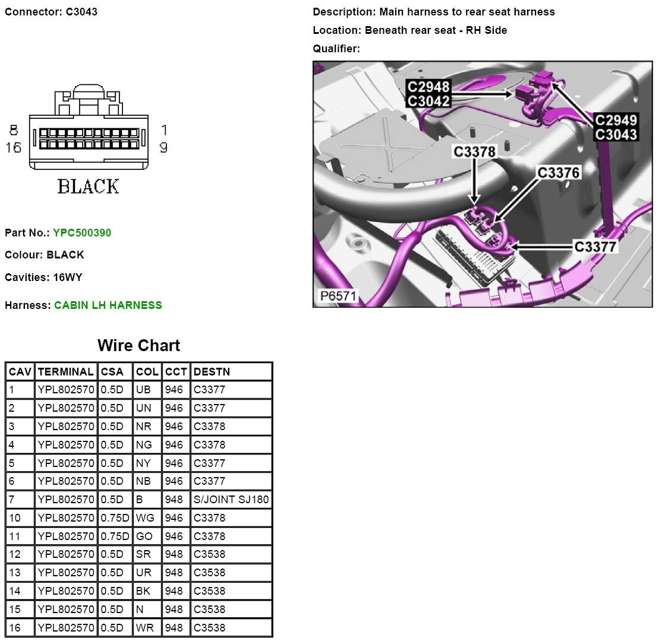Click the CAV column header
Screen dimensions: 659x644
tap(20, 372)
